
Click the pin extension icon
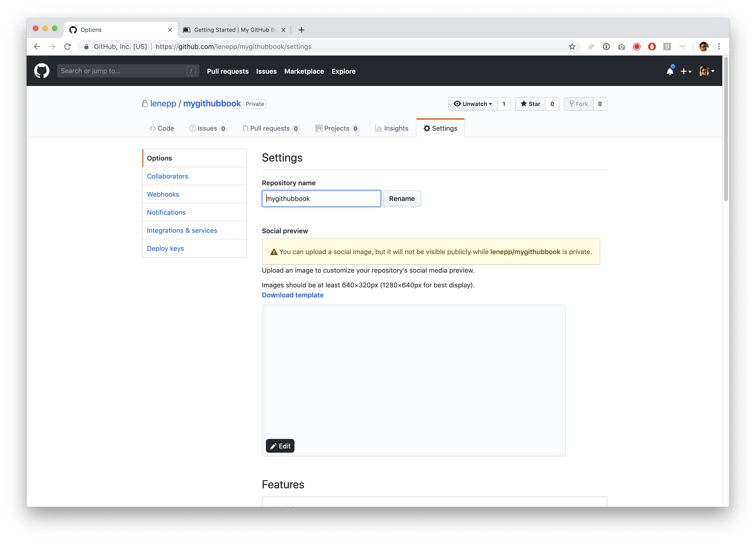click(x=591, y=47)
